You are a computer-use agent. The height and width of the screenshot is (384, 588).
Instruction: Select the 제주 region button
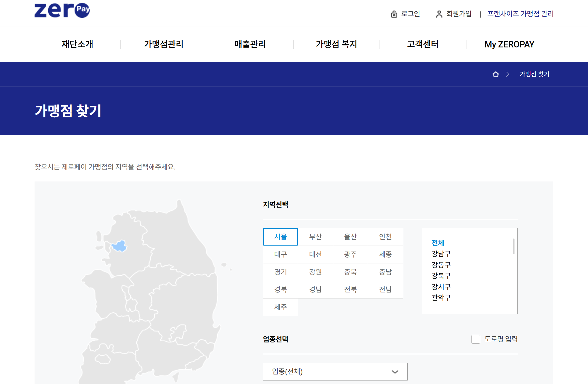coord(280,307)
